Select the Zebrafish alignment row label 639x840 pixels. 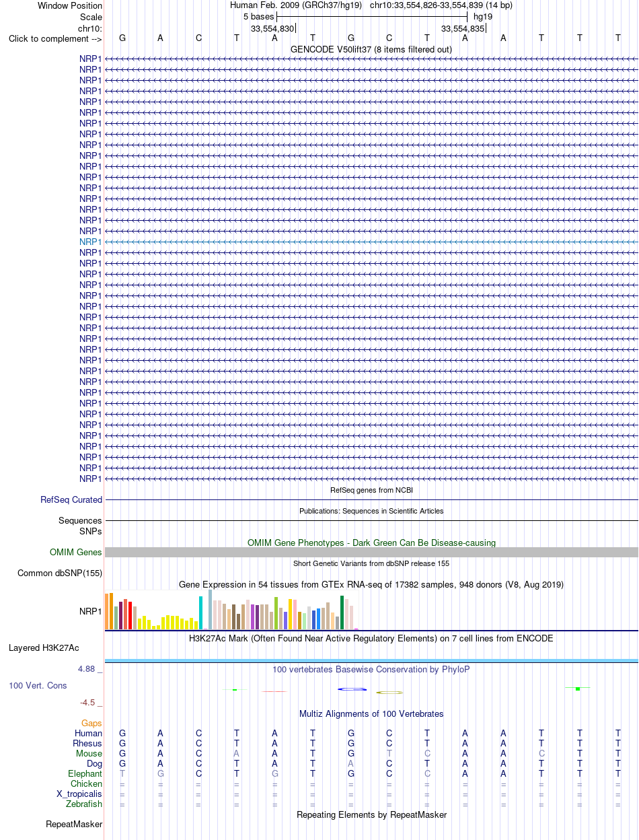click(85, 804)
